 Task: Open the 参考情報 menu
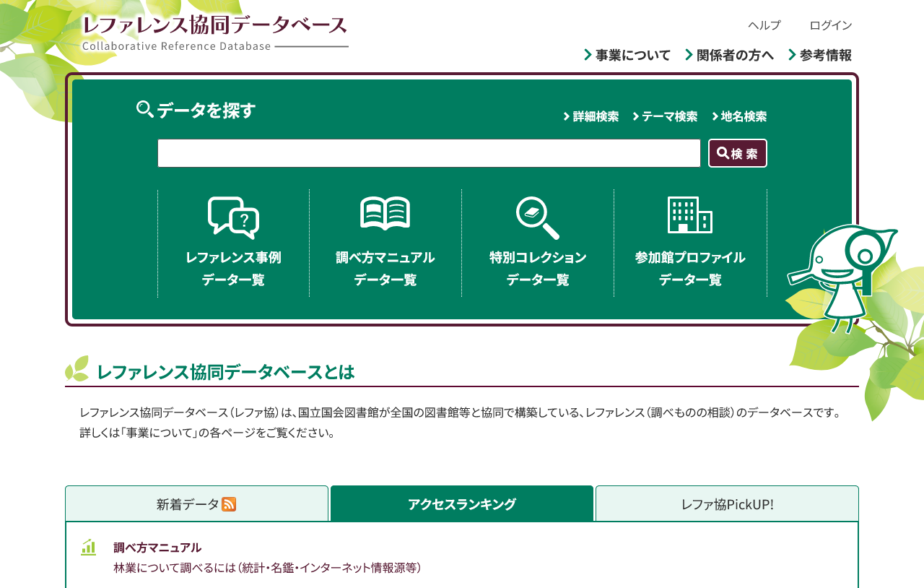click(x=820, y=55)
